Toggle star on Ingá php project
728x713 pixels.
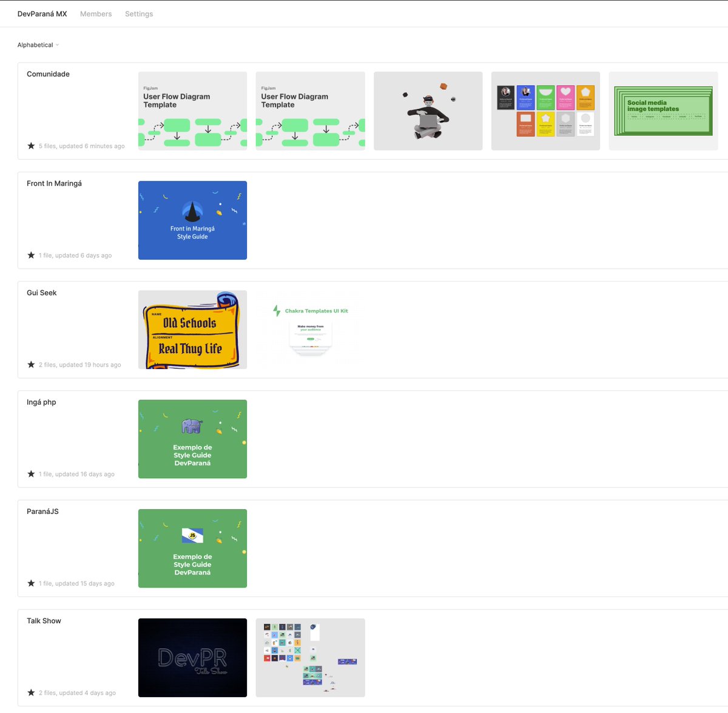coord(31,474)
